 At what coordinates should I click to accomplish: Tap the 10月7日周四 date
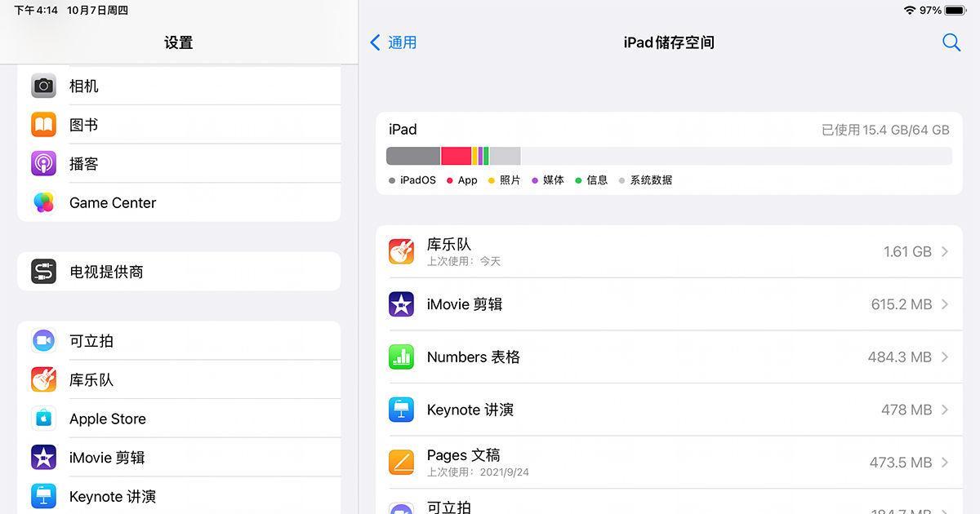(x=97, y=11)
